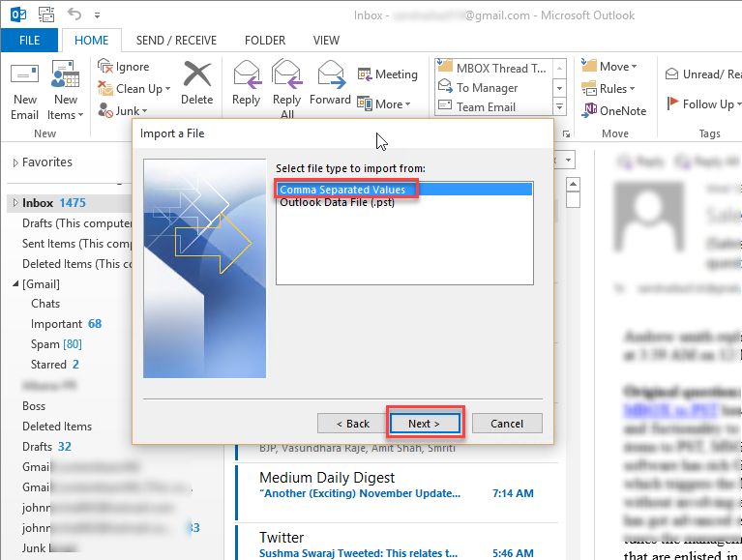The height and width of the screenshot is (560, 742).
Task: Select Outlook Data File (.pst) option
Action: point(404,202)
